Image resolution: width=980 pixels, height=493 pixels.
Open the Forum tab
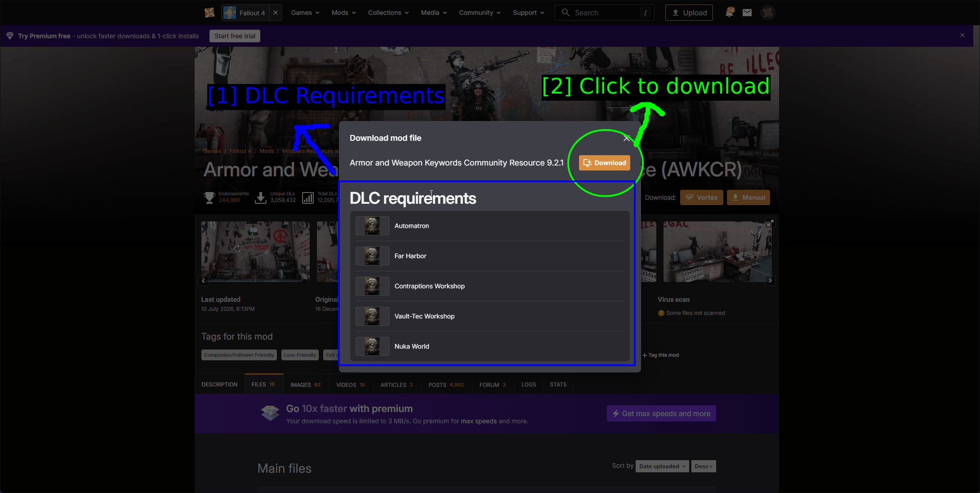click(493, 385)
